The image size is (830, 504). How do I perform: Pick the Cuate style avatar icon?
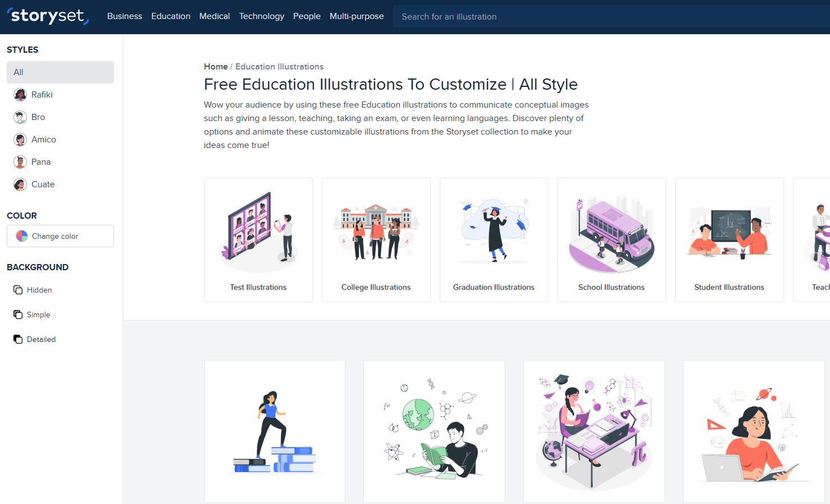pos(20,184)
